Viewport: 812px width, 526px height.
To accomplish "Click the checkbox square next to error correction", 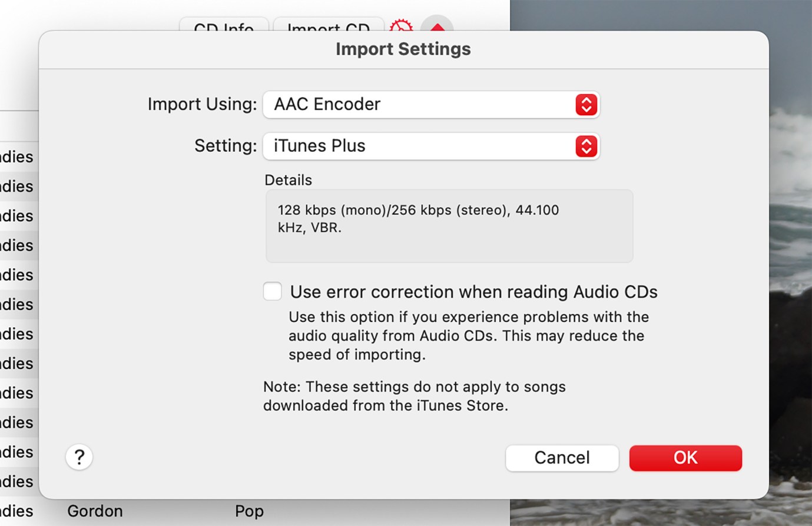I will pyautogui.click(x=272, y=291).
